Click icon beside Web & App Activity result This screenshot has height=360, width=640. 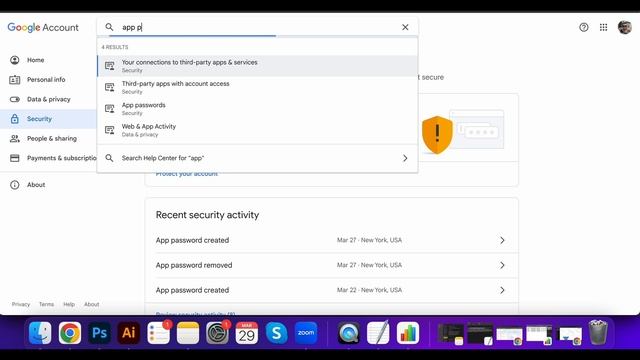click(109, 130)
